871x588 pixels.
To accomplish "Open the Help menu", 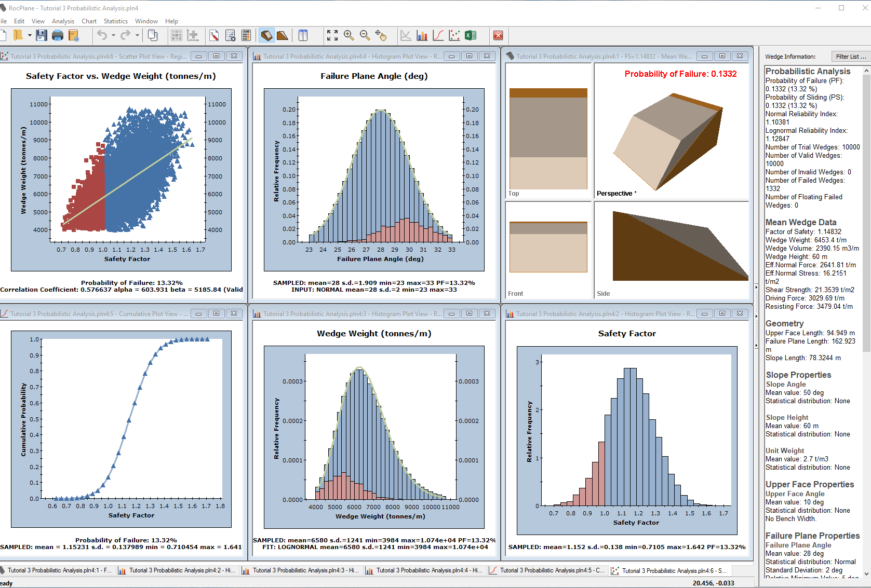I will point(171,21).
